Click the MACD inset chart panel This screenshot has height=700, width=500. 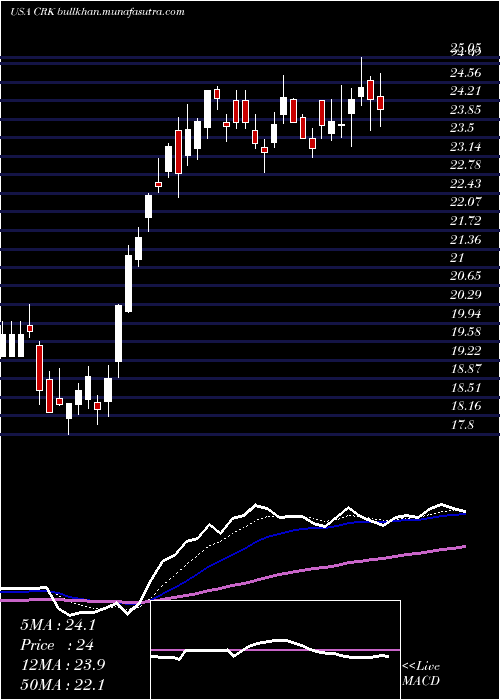(275, 650)
